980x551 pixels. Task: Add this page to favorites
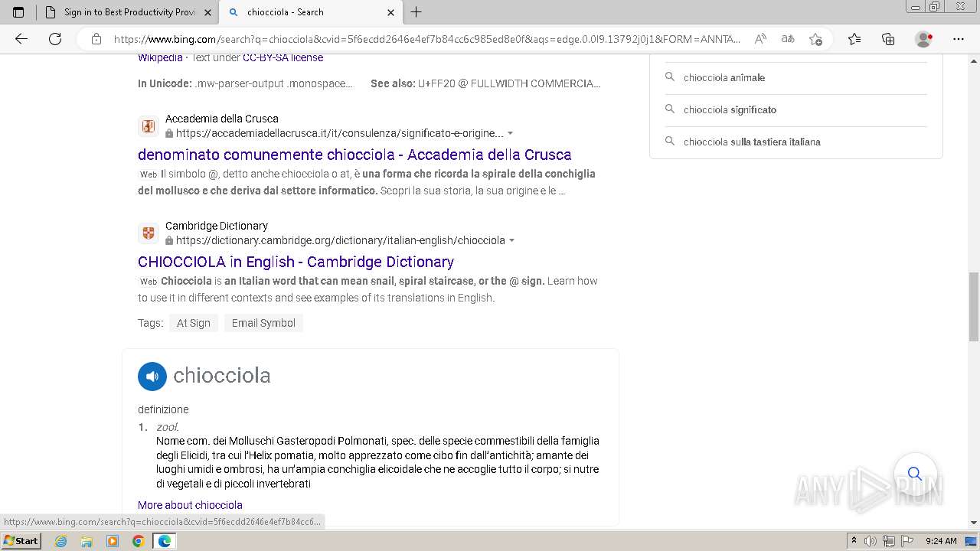click(x=815, y=39)
